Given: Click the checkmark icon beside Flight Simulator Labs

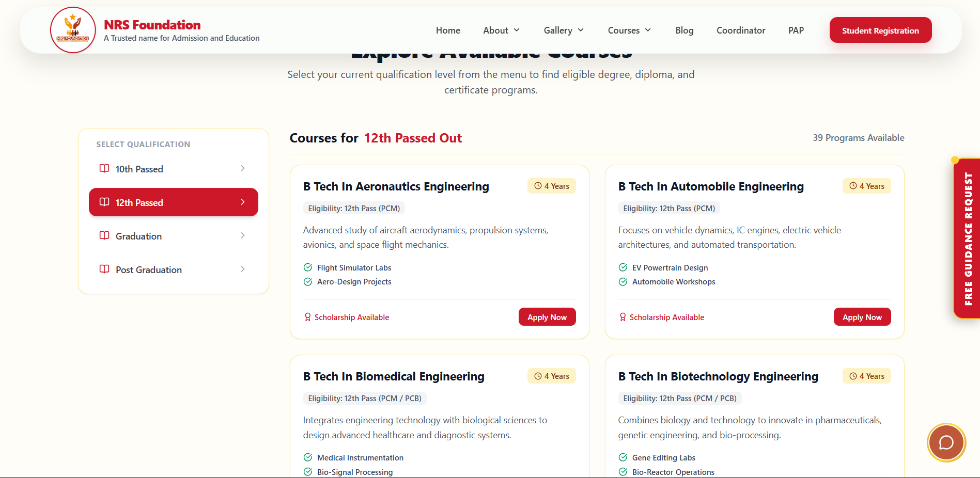Looking at the screenshot, I should (308, 267).
